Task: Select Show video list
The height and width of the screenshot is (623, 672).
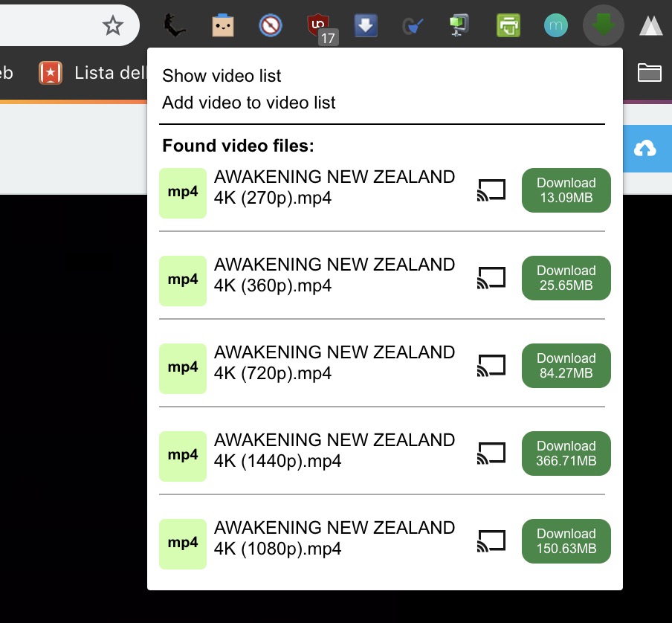Action: tap(222, 76)
